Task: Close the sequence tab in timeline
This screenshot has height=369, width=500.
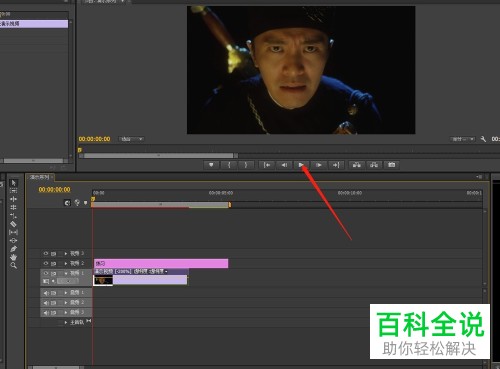Action: [52, 177]
